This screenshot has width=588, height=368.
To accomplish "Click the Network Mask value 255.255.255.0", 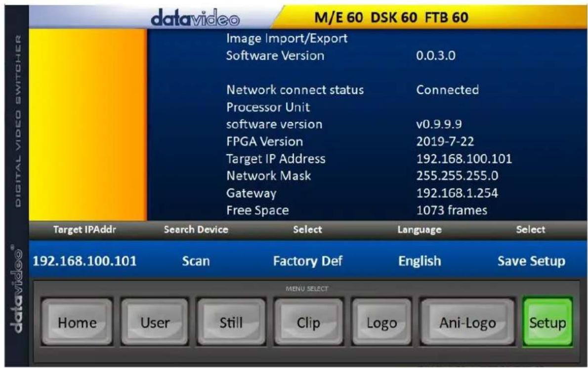I will point(457,176).
